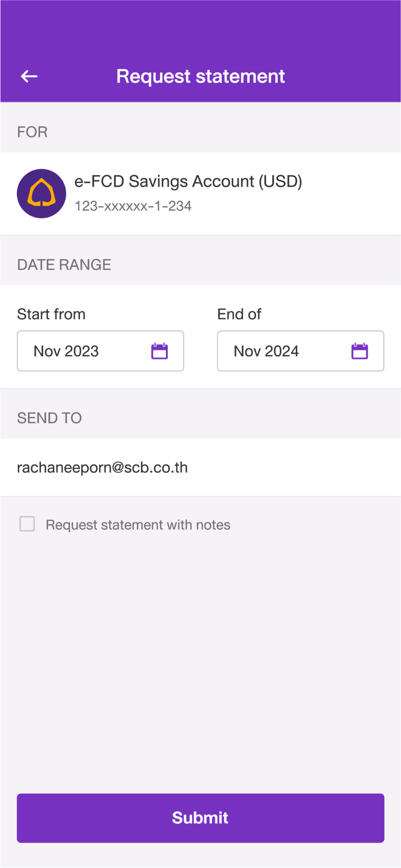Click the 'End of' label
Image resolution: width=401 pixels, height=868 pixels.
click(239, 314)
